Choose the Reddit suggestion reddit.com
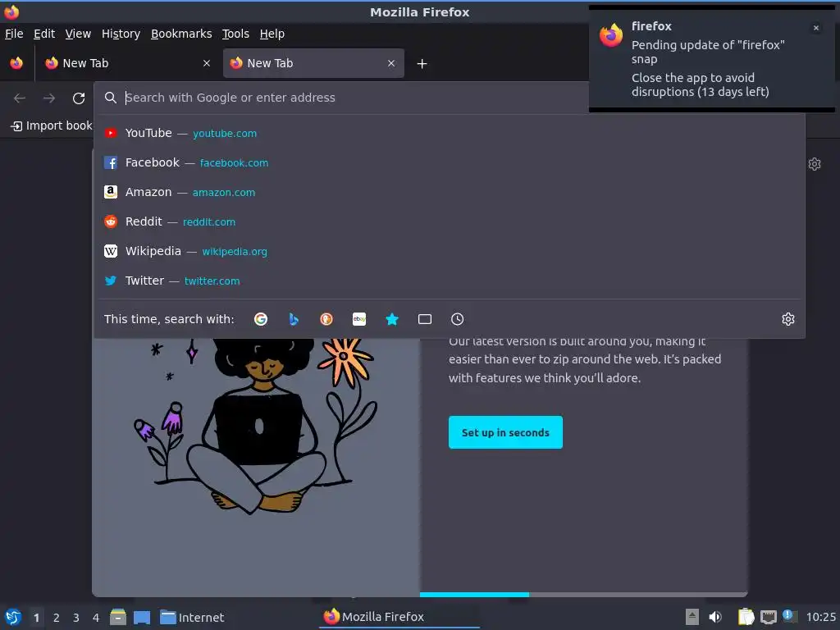Viewport: 840px width, 630px height. point(449,221)
